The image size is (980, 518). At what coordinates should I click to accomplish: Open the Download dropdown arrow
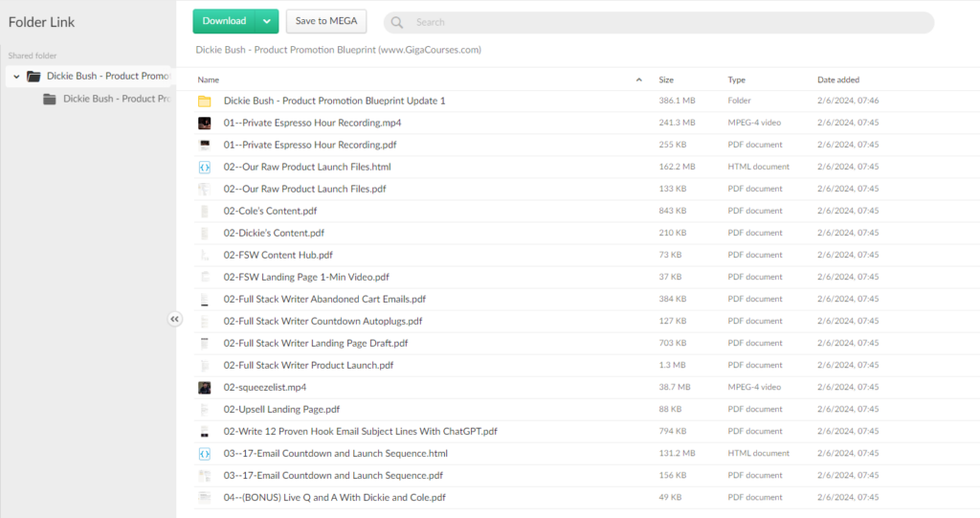(267, 21)
